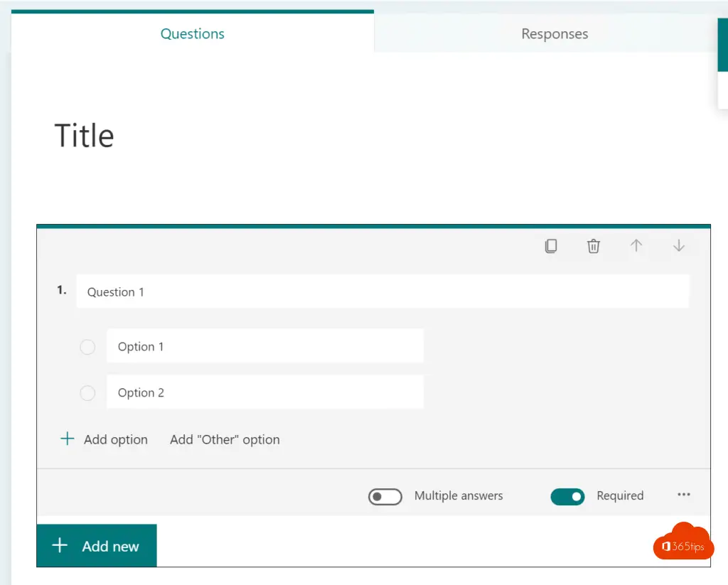Screen dimensions: 728x585
Task: Click the copy question icon
Action: 551,246
